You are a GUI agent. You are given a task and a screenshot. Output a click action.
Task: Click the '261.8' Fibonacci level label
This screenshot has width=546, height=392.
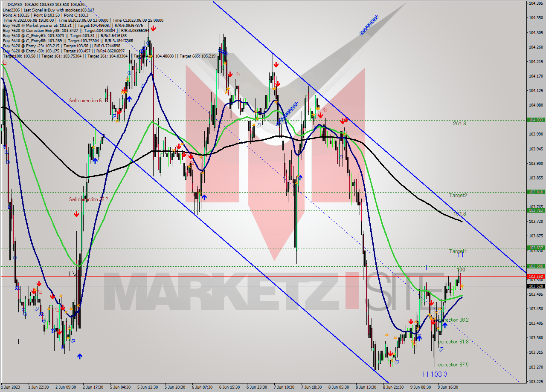pos(459,124)
